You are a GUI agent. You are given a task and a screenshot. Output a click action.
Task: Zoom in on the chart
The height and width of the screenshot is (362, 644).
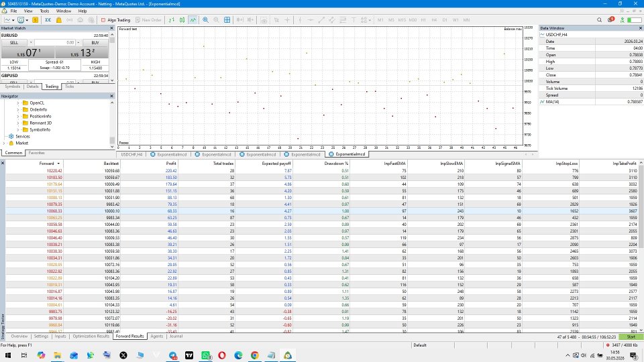tap(205, 19)
